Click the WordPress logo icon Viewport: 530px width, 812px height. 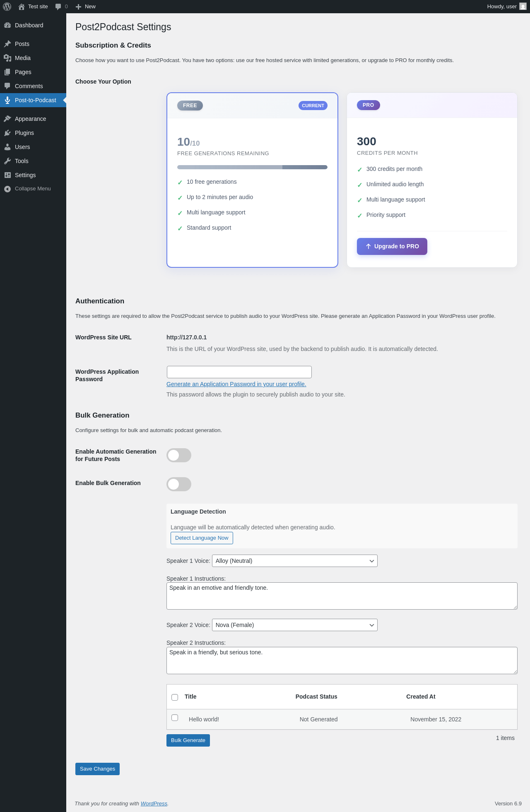tap(7, 7)
